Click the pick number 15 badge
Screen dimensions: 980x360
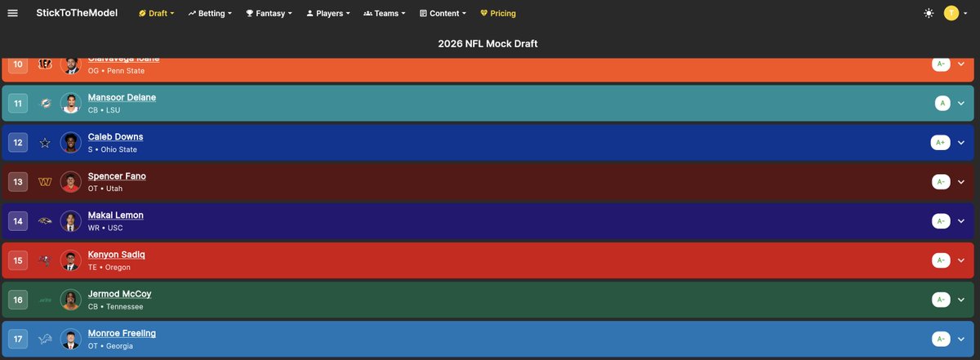pyautogui.click(x=19, y=260)
